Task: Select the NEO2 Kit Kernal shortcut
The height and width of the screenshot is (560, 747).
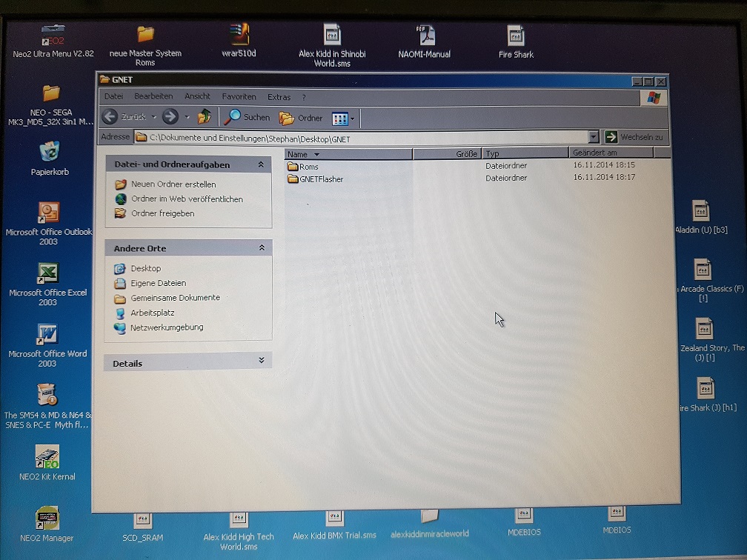Action: 47,462
